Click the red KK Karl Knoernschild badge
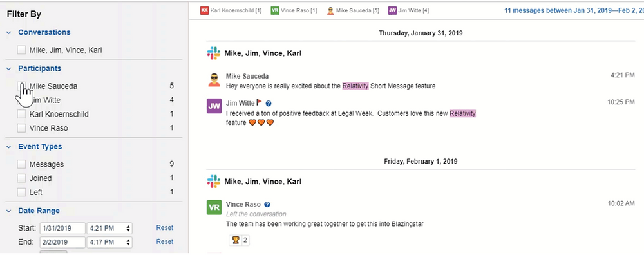Screen dimensions: 644x264 pos(205,10)
